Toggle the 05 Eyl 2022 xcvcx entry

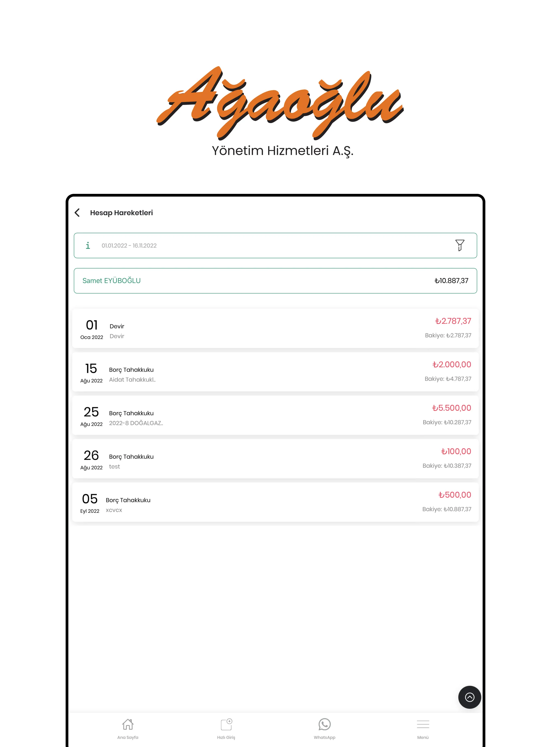click(x=274, y=503)
